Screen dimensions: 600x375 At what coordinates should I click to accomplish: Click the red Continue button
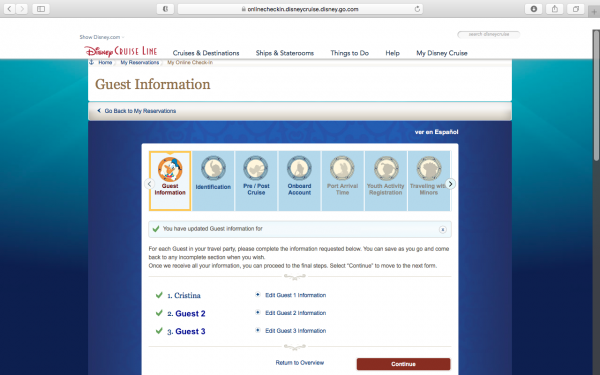pos(403,364)
